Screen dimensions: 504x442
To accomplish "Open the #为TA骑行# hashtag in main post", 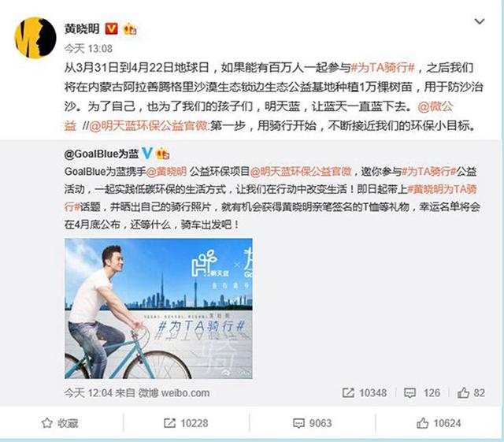I will [384, 68].
